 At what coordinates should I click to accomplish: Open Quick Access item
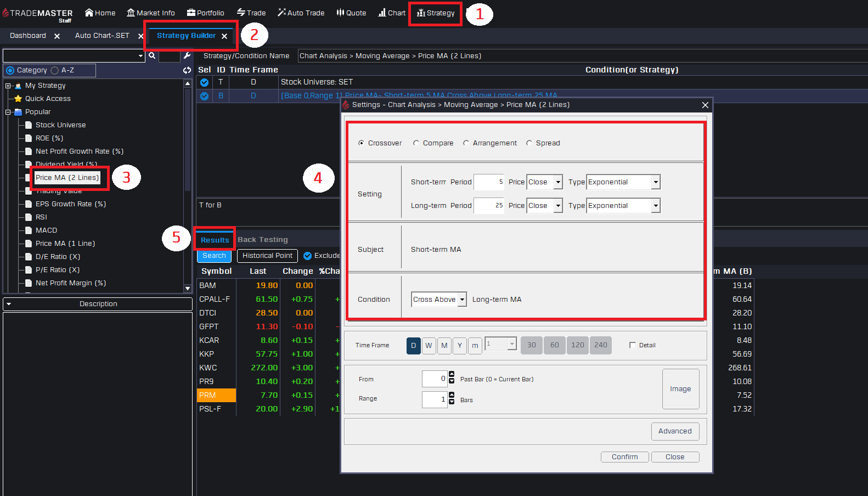[48, 99]
